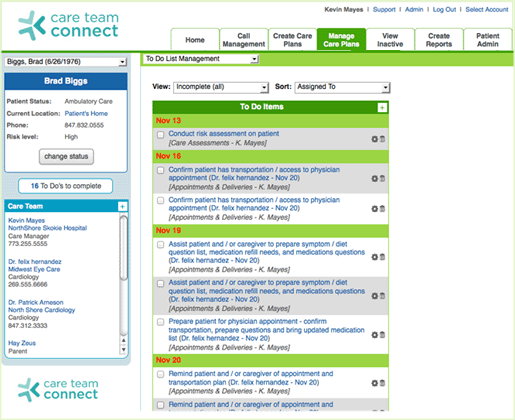Delete the Conduct risk assessment item via trash icon
The image size is (515, 420).
[382, 139]
